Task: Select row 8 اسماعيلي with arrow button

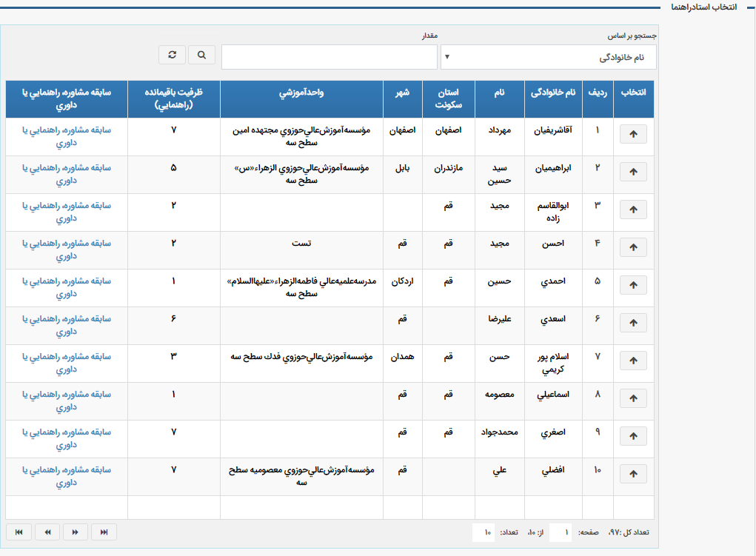Action: [x=633, y=398]
